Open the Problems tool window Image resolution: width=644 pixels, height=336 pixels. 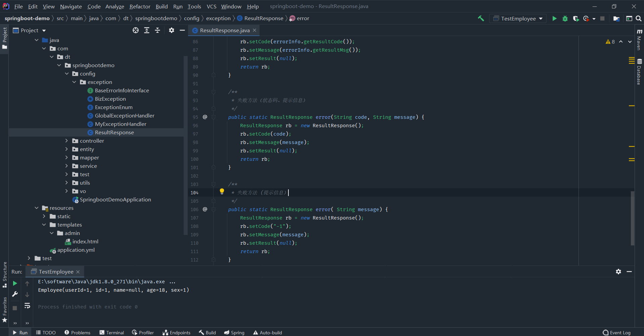tap(77, 333)
